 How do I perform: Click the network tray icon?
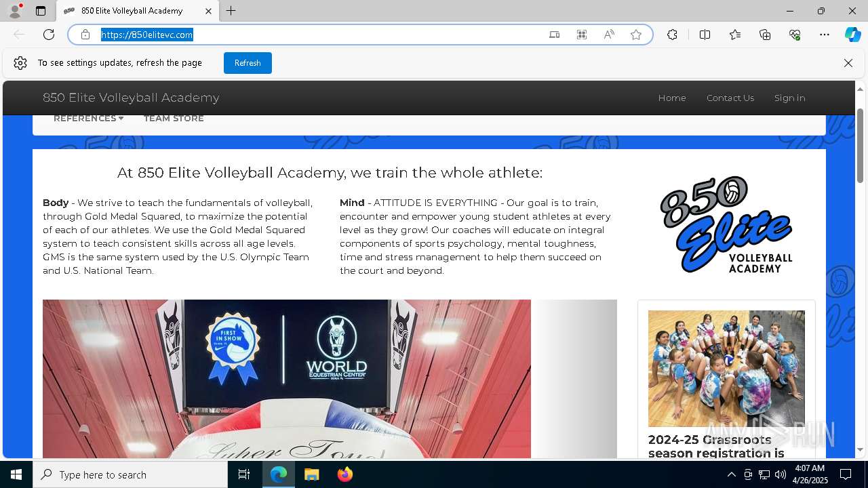pos(764,474)
